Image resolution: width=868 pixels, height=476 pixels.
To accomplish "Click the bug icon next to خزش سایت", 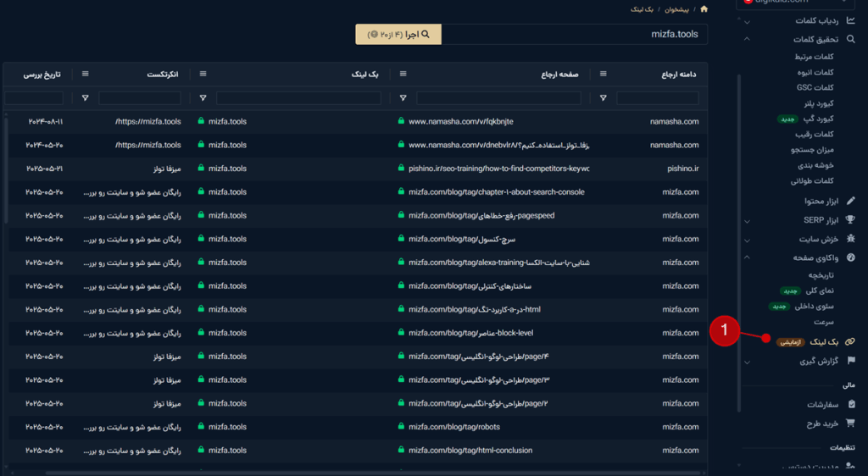I will 850,239.
